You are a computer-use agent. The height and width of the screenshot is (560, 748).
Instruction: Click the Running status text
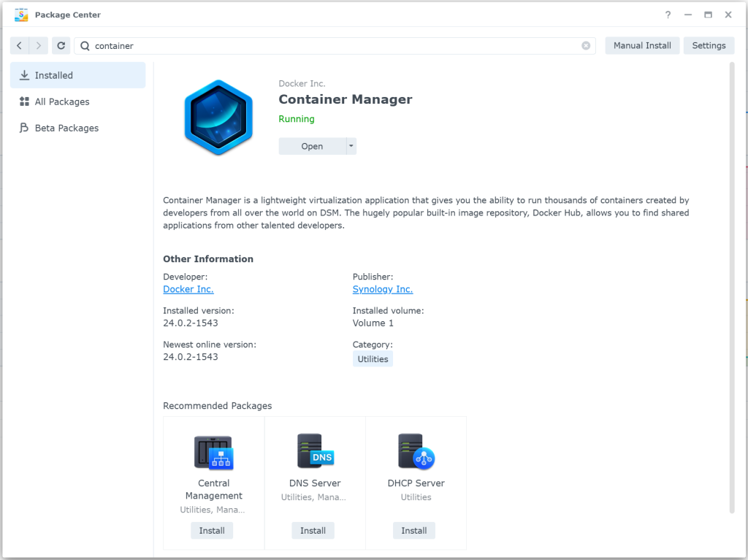[x=297, y=119]
